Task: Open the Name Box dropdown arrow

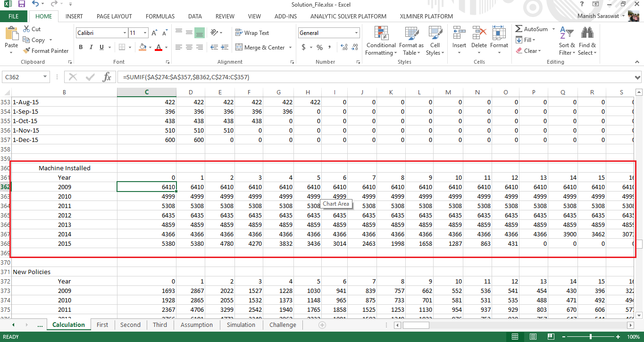Action: [x=45, y=77]
